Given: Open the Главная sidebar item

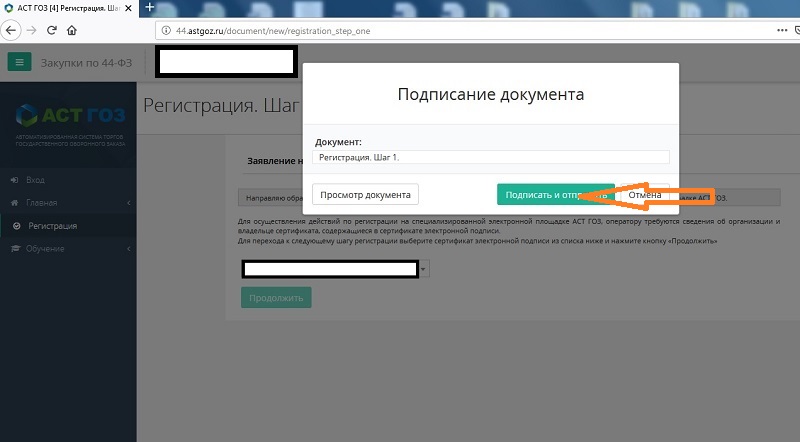Looking at the screenshot, I should (x=41, y=203).
